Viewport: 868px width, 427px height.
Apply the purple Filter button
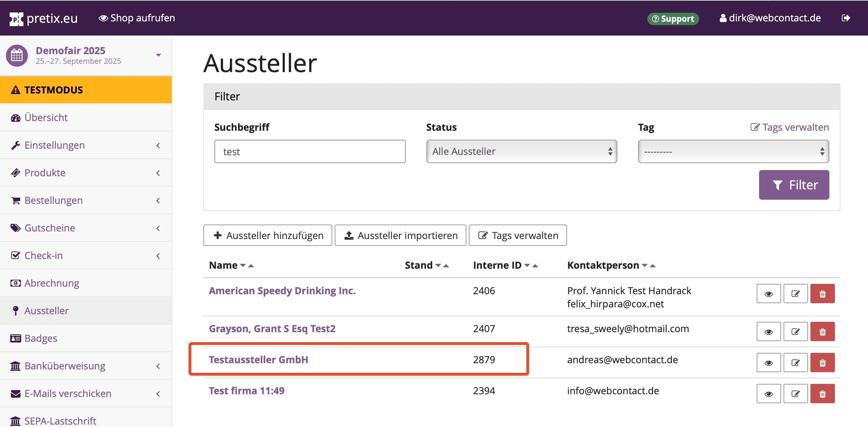[794, 185]
